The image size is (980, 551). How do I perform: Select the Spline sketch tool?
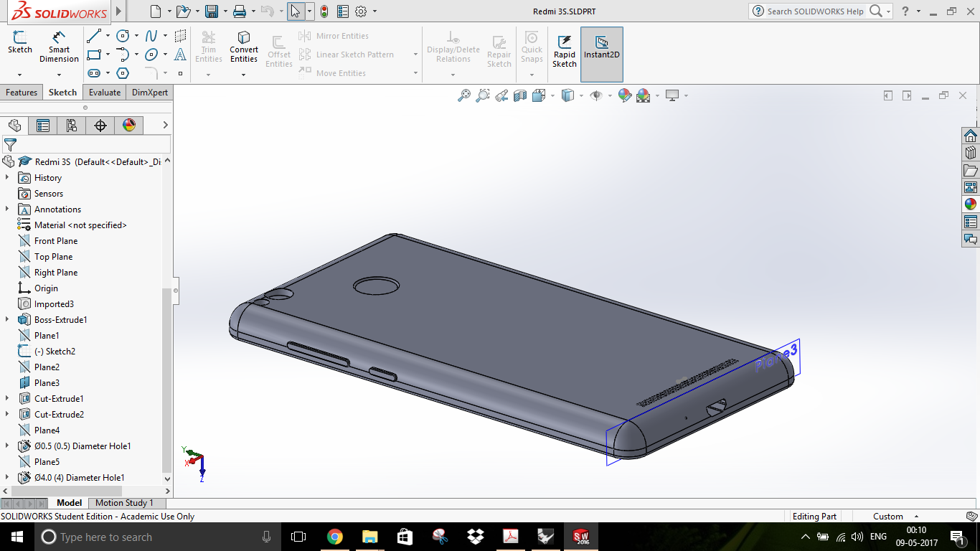(151, 36)
